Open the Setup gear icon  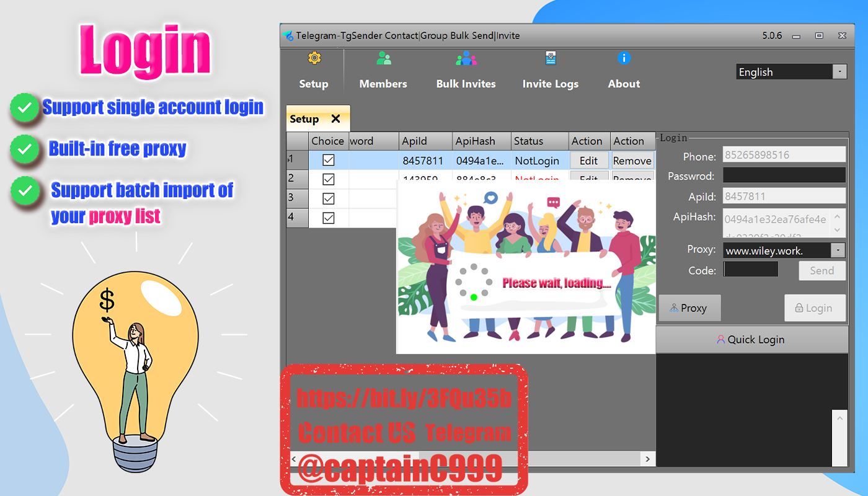click(314, 58)
